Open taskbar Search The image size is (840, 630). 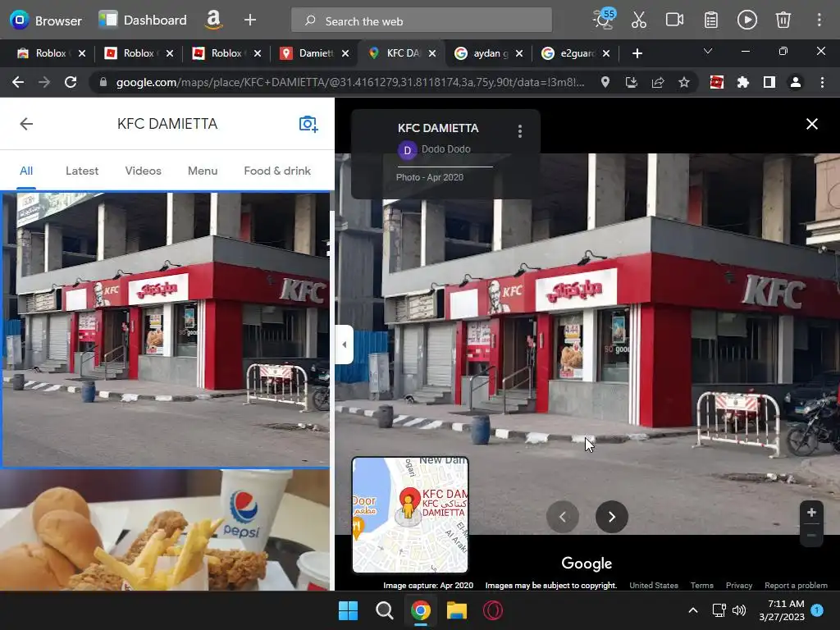tap(384, 610)
